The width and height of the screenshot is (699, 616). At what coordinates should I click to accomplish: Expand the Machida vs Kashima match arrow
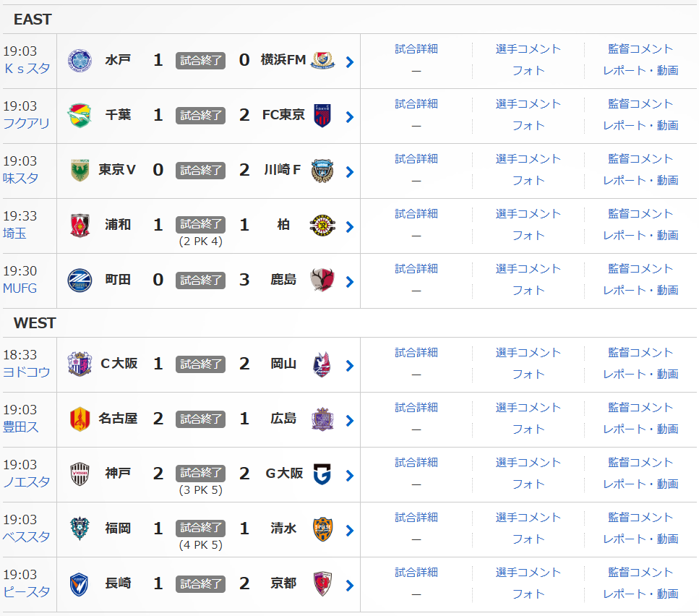[350, 282]
